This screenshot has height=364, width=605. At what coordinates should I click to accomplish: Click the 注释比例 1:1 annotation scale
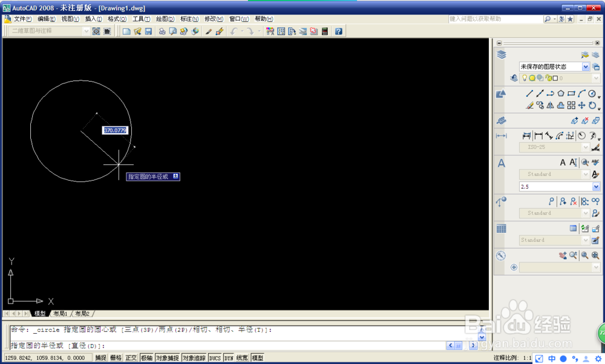pyautogui.click(x=512, y=358)
